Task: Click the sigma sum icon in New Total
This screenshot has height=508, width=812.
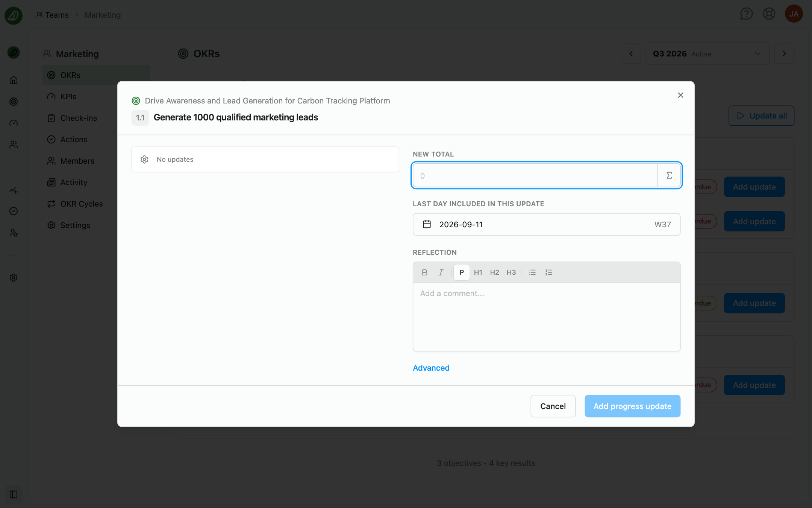Action: coord(669,175)
